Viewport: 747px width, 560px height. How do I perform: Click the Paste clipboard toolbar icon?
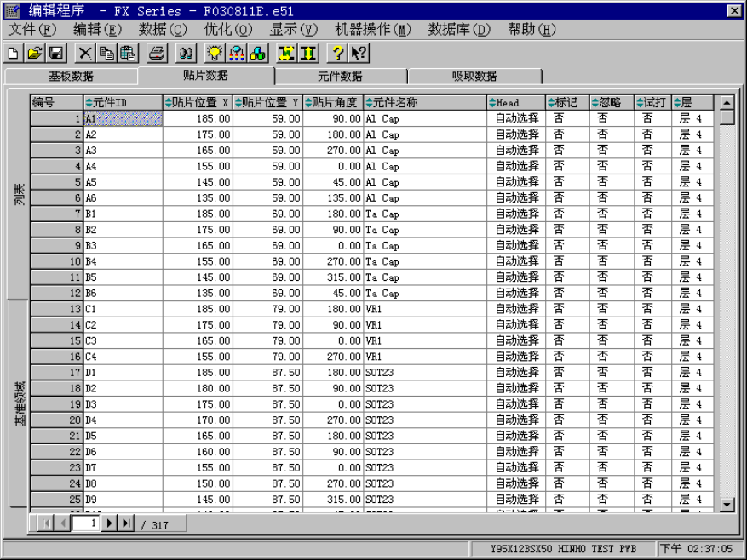pos(128,54)
